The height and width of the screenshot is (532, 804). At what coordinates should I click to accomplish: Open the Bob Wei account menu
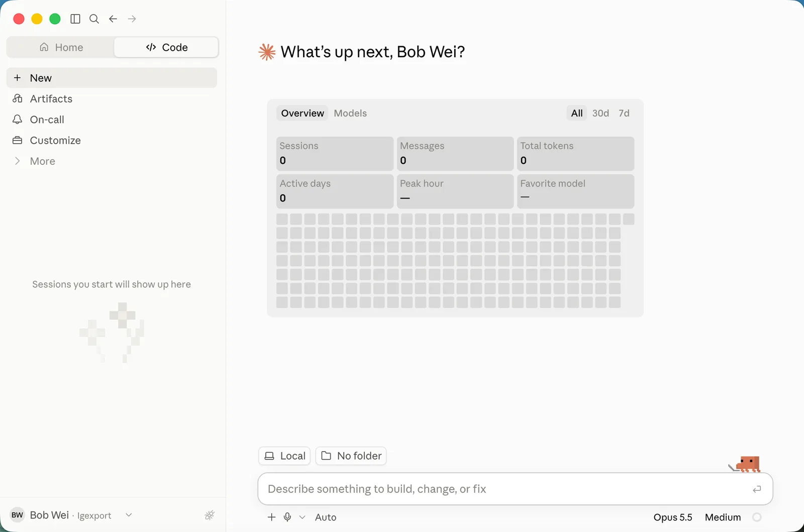point(71,515)
